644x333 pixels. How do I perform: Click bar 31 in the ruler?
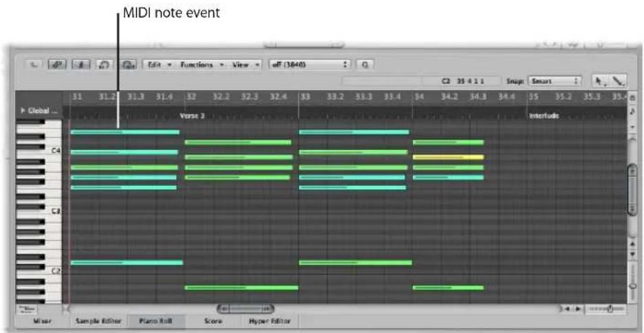(77, 97)
